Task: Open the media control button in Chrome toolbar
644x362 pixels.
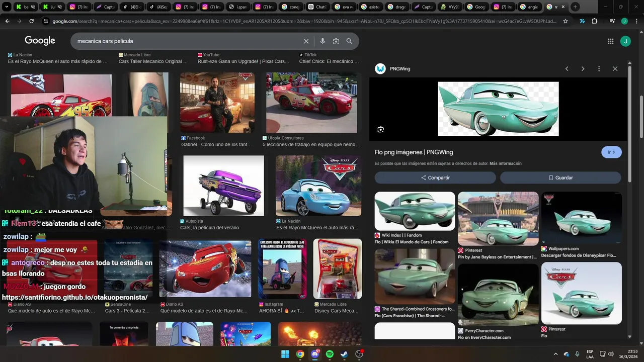Action: [612, 21]
